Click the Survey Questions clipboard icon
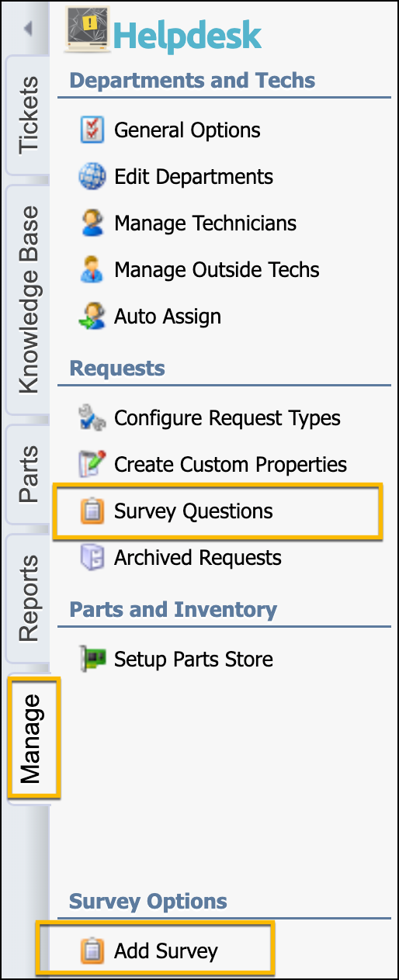Screen dimensions: 399x980 tap(92, 511)
